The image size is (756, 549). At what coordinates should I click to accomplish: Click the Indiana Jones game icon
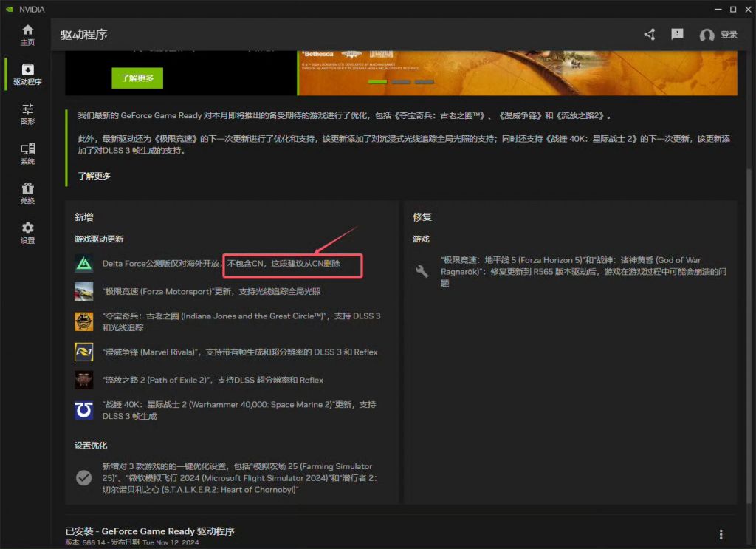coord(83,321)
